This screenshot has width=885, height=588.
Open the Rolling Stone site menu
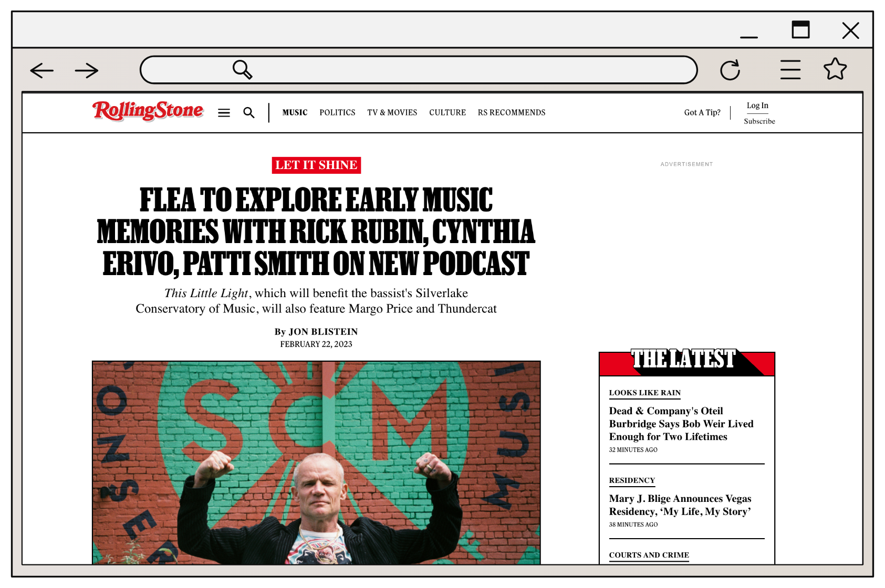click(x=224, y=112)
